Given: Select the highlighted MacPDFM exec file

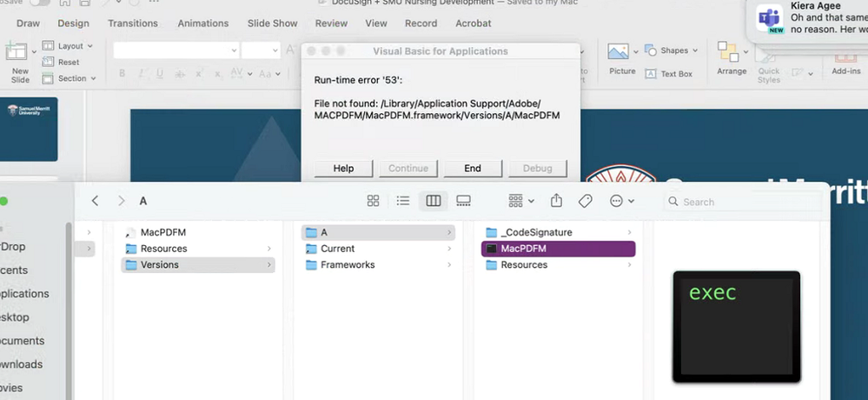Looking at the screenshot, I should coord(559,249).
